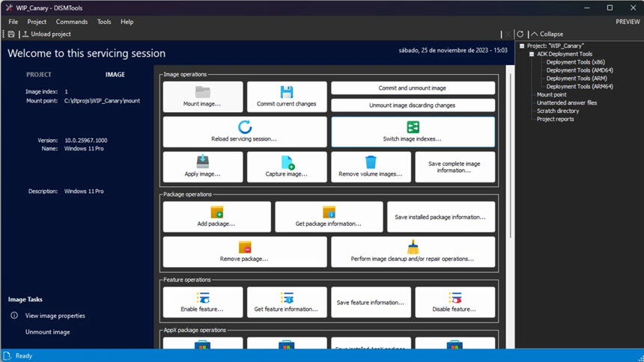This screenshot has height=362, width=644.
Task: Click Save installed package information button
Action: (441, 217)
